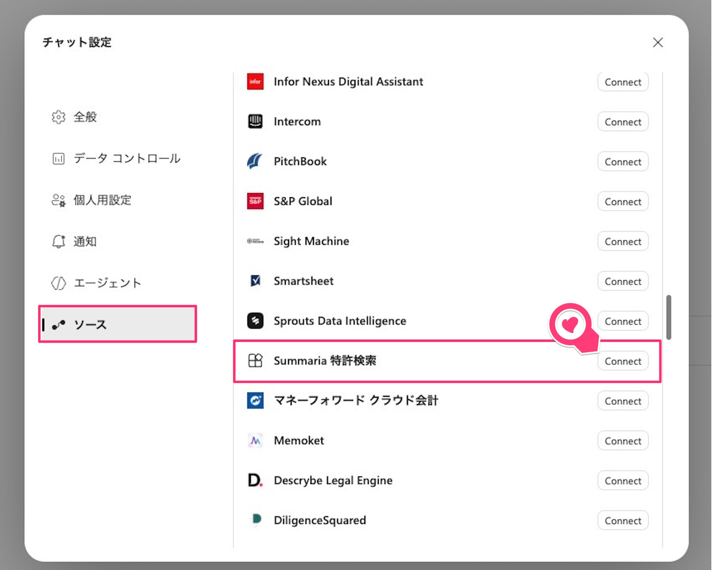Click the チャット設定 dialog title
This screenshot has height=570, width=728.
point(77,42)
